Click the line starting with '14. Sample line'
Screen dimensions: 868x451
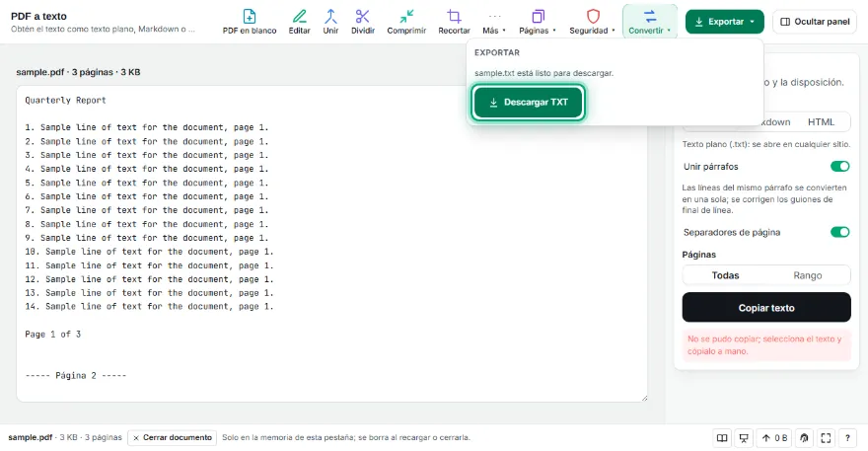pos(150,306)
